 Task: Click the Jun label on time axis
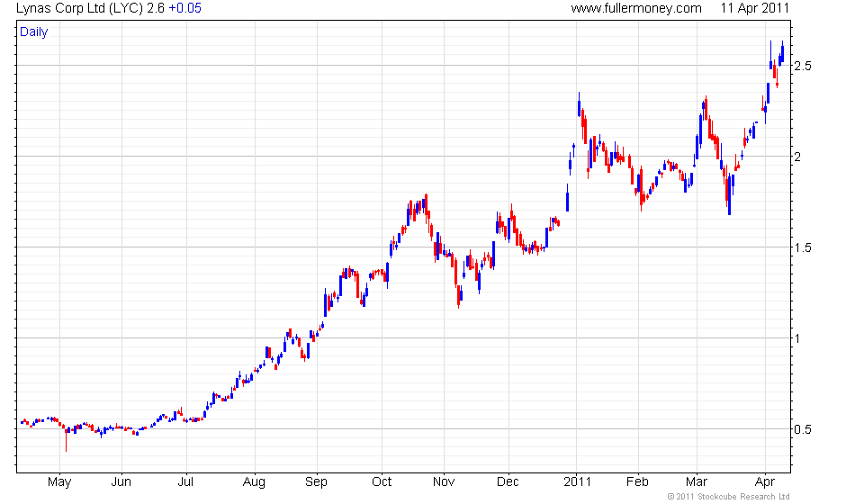click(x=121, y=482)
